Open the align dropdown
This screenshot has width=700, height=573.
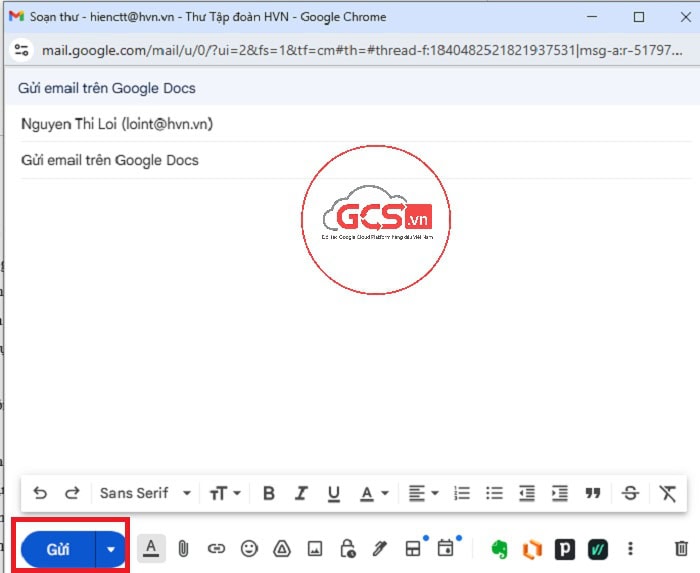(423, 493)
